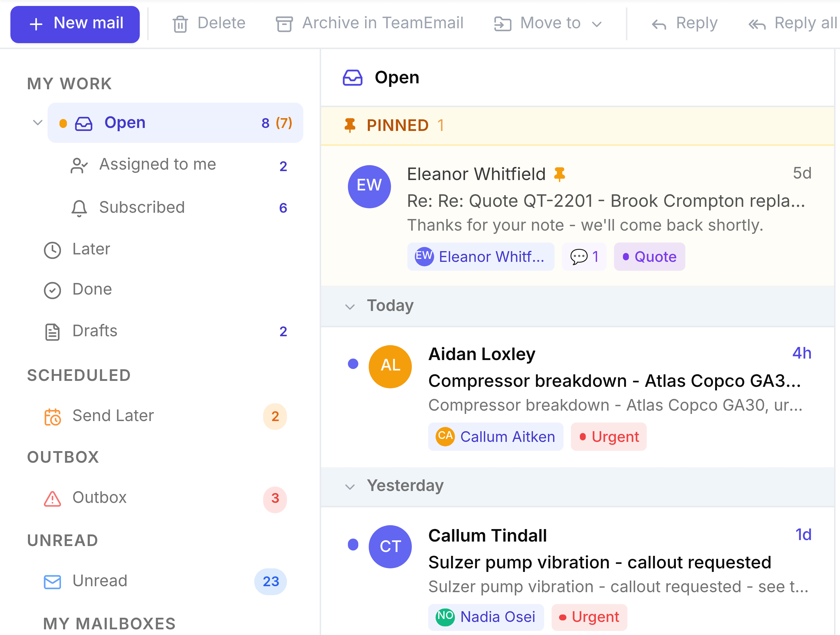This screenshot has height=635, width=840.
Task: Click the Unread count badge 23
Action: (270, 581)
